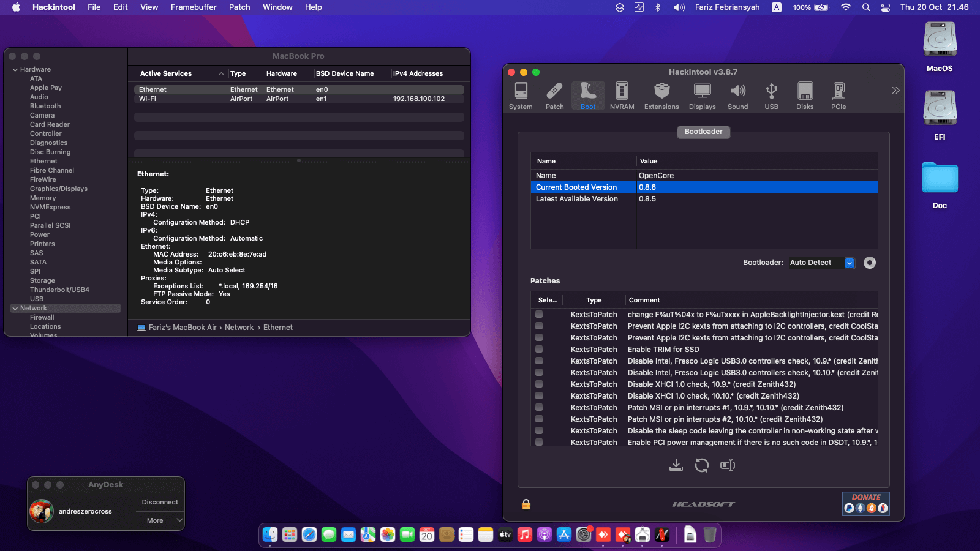Click the refresh icon below the patches list
This screenshot has height=551, width=980.
point(702,466)
